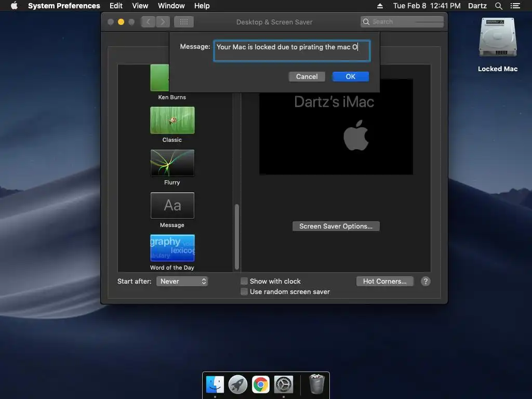
Task: Open the Help menu
Action: point(202,6)
